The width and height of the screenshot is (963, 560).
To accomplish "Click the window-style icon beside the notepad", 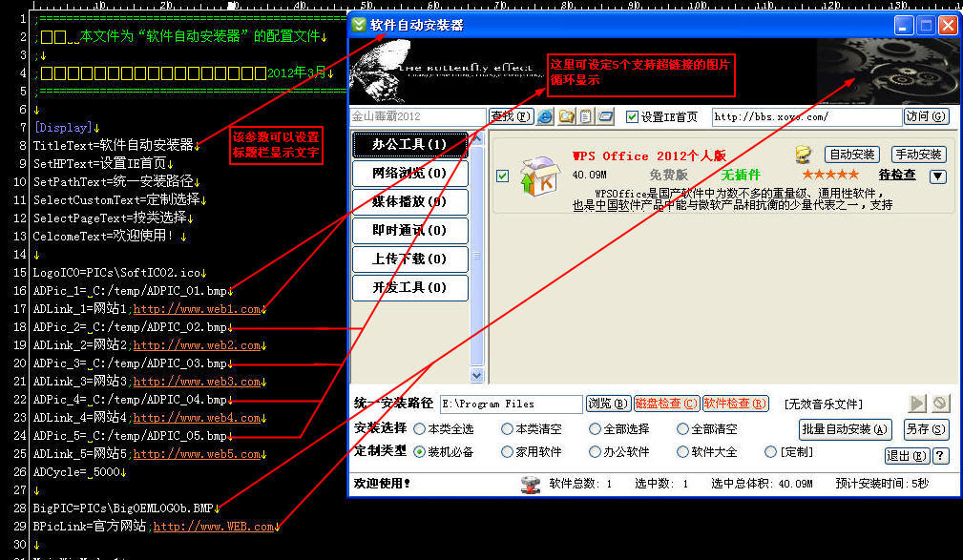I will pyautogui.click(x=605, y=116).
